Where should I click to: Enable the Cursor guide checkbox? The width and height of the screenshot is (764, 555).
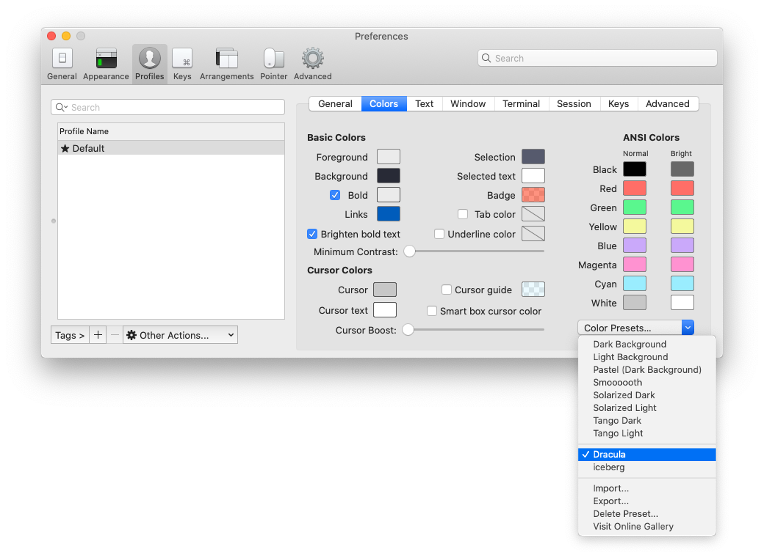(x=446, y=289)
